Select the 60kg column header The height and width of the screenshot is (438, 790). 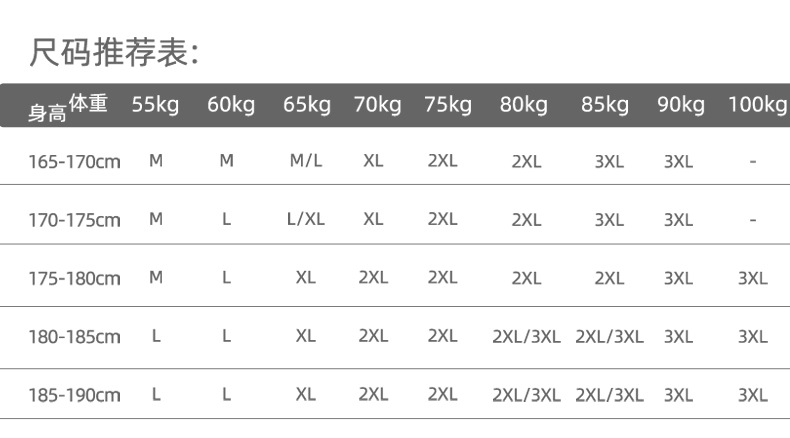pyautogui.click(x=231, y=105)
